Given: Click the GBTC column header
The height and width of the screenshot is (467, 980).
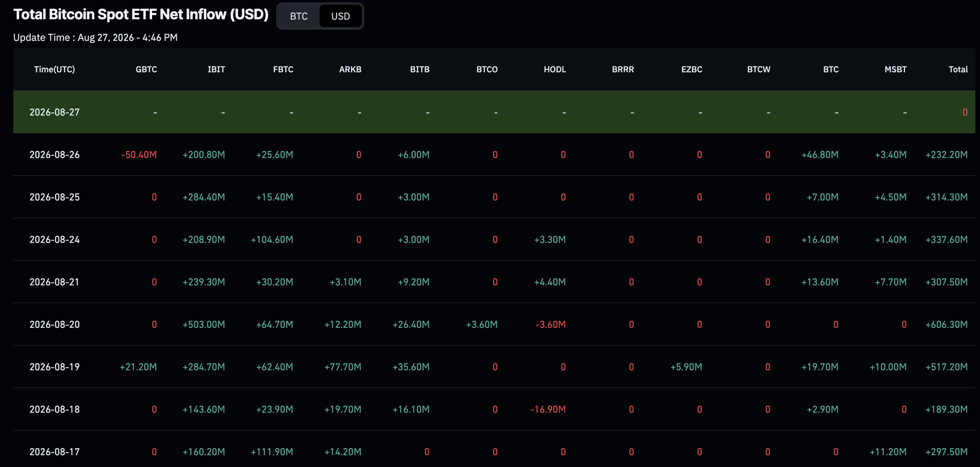Looking at the screenshot, I should click(x=146, y=70).
